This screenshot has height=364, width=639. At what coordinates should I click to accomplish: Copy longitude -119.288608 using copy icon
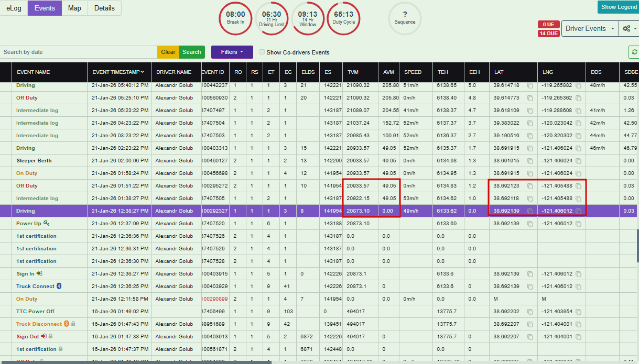coord(579,111)
